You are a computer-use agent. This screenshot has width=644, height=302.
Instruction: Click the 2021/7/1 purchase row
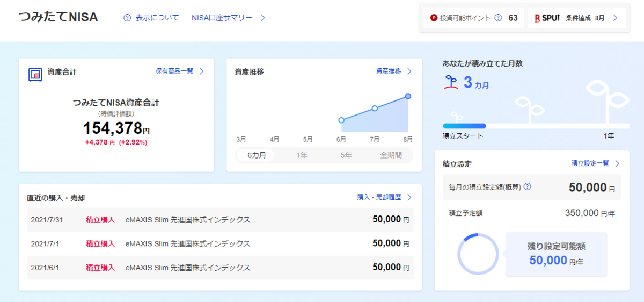point(220,243)
